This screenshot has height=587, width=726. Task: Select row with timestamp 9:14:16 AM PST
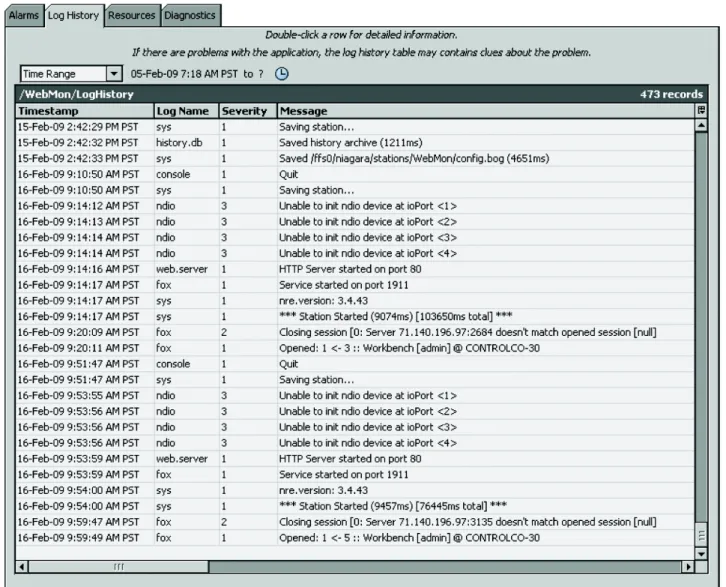click(x=355, y=269)
